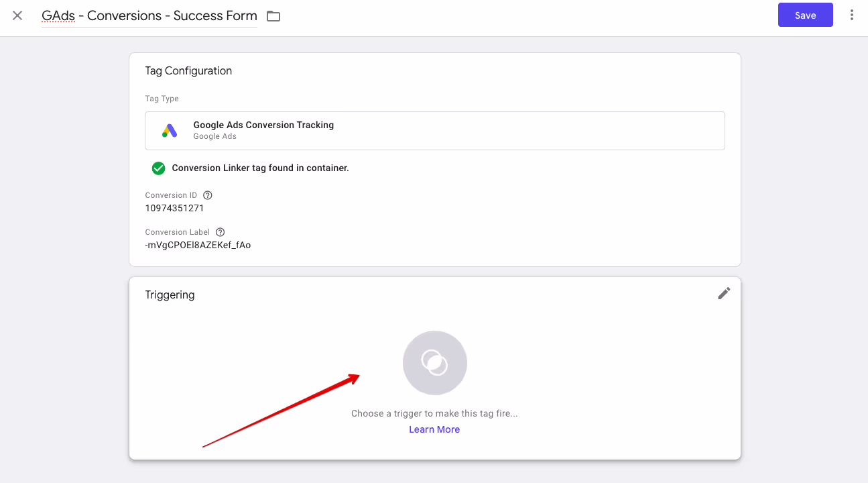This screenshot has width=868, height=483.
Task: Click 'Choose a trigger to make this tag fire' text
Action: pyautogui.click(x=434, y=413)
